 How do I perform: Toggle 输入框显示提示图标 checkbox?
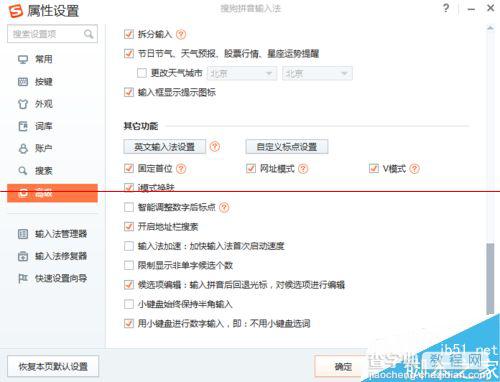(x=129, y=92)
